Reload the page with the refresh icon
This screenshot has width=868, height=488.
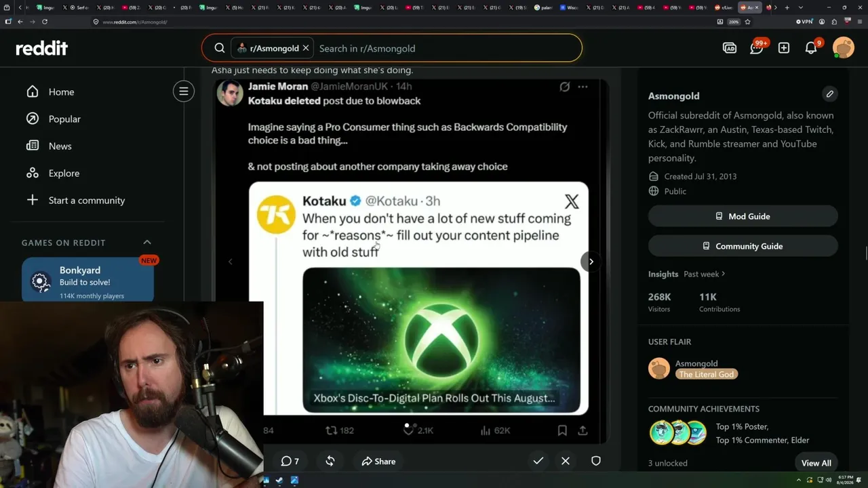[45, 22]
